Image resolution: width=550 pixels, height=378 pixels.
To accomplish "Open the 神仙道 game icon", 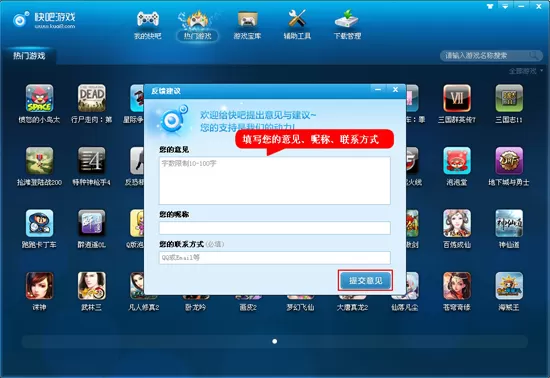I will (509, 223).
